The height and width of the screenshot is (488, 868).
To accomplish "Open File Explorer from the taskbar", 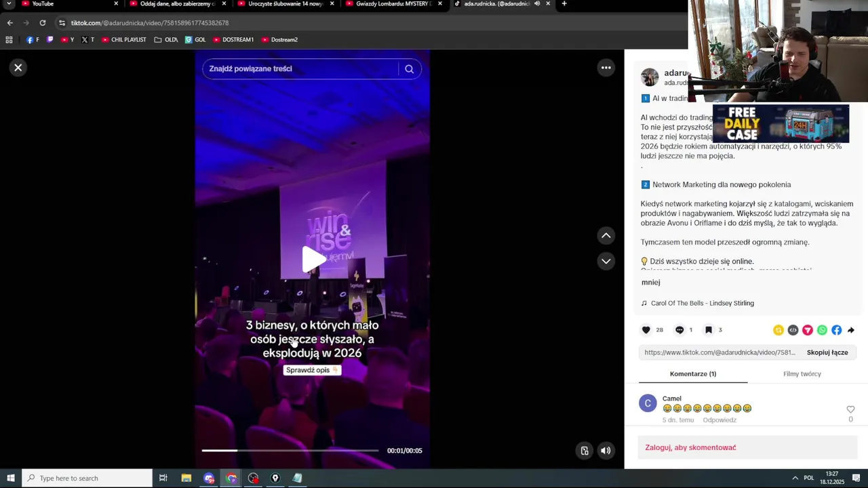I will 186,479.
